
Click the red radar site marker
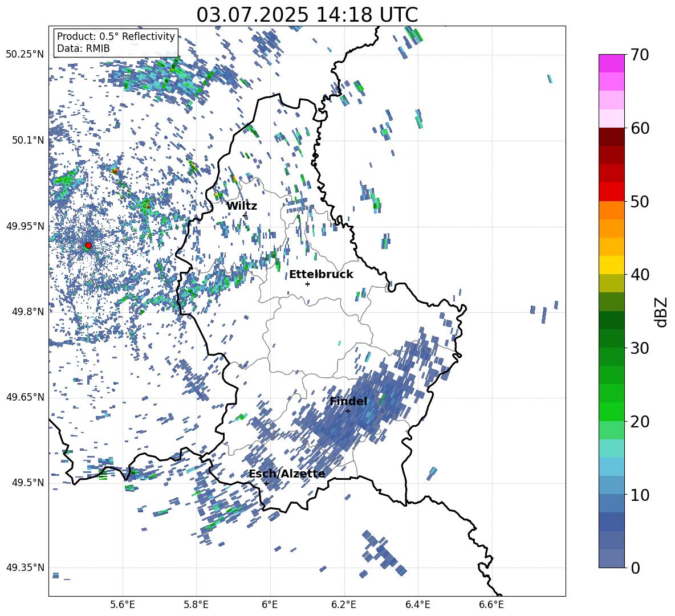point(88,246)
